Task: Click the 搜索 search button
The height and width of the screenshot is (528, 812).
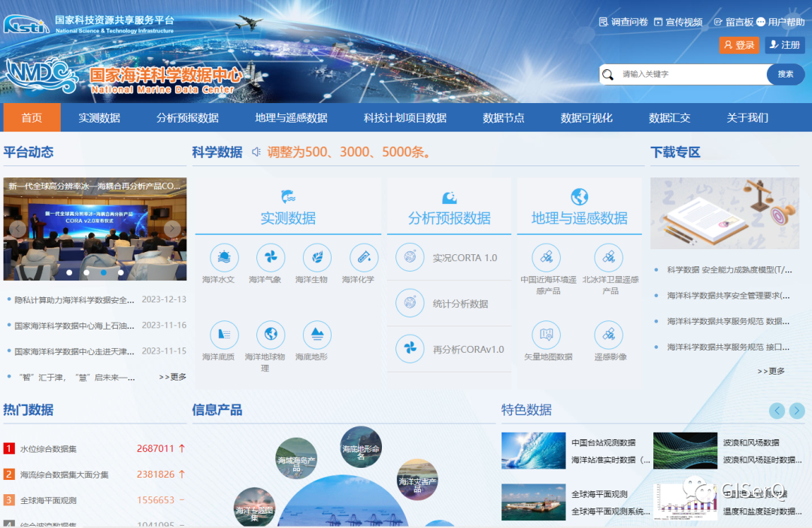Action: pos(786,74)
